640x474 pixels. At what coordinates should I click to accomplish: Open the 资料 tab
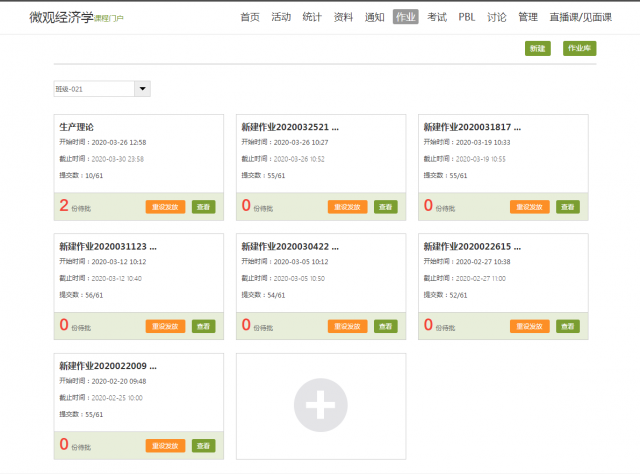tap(343, 17)
